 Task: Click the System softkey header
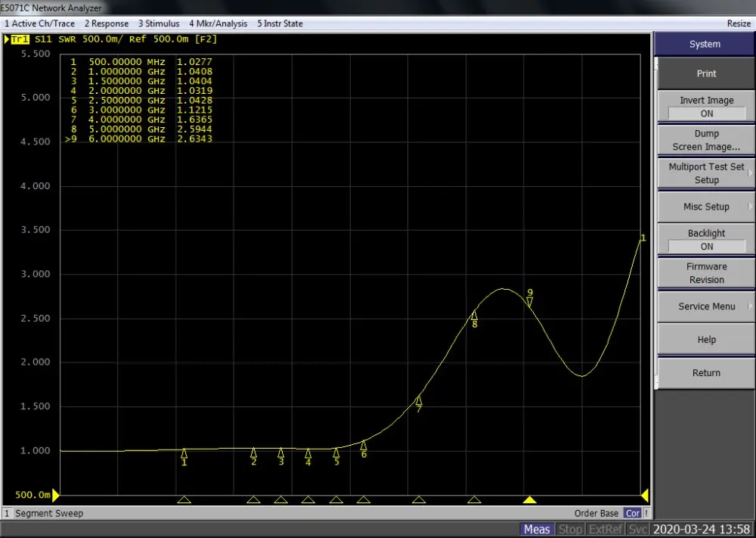(x=705, y=44)
